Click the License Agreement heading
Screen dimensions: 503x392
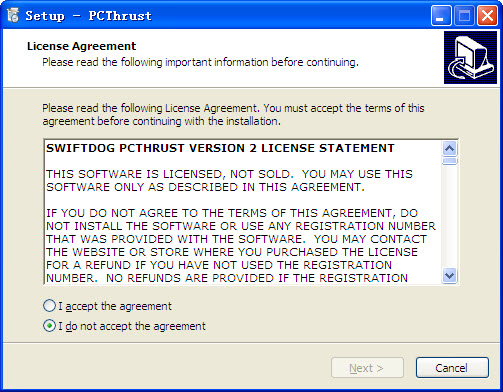[x=82, y=46]
